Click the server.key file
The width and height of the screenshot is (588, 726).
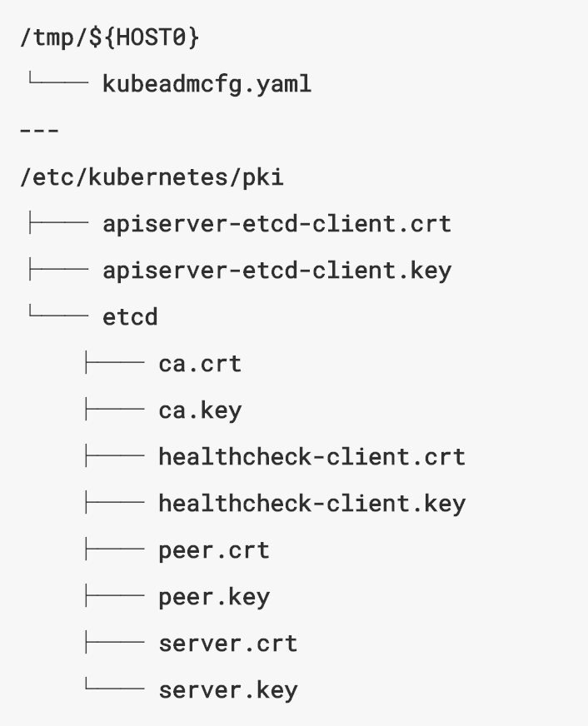[227, 690]
